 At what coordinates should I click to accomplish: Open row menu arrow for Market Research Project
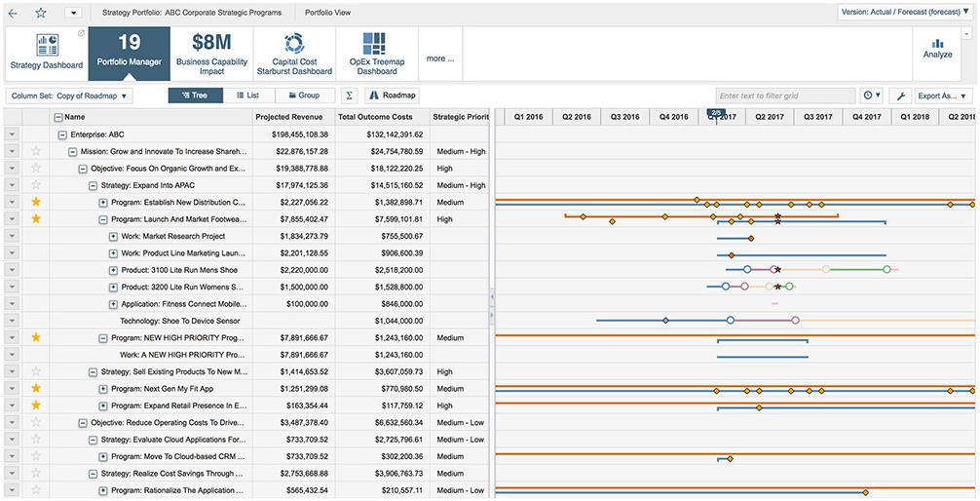(12, 237)
